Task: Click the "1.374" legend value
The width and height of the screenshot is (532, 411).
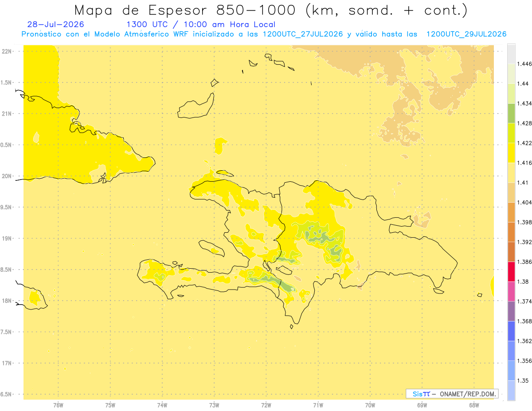Action: (524, 301)
